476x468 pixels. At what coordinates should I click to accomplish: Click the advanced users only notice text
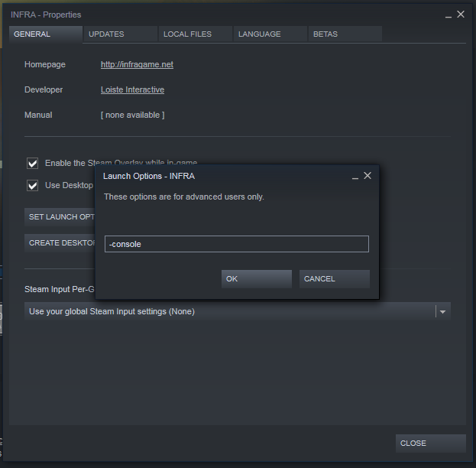[184, 197]
